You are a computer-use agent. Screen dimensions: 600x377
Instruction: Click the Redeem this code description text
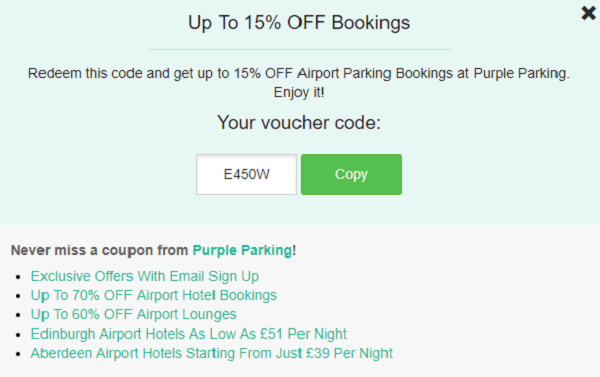(x=299, y=73)
